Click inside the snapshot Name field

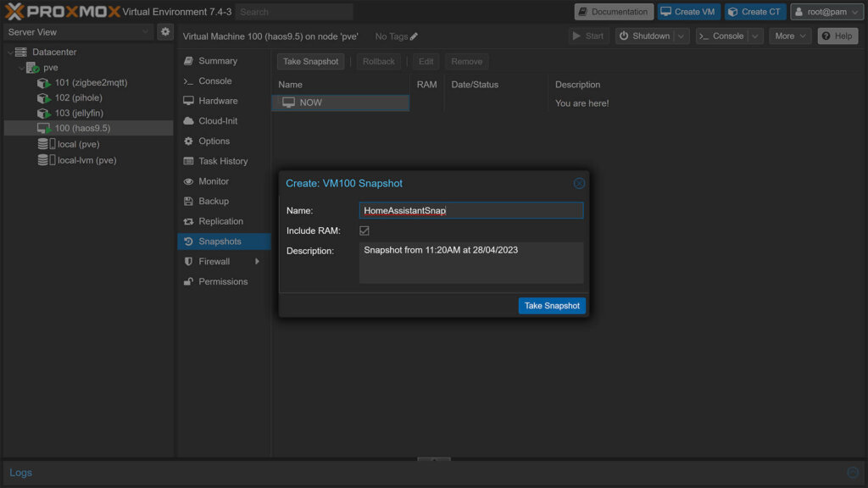(x=470, y=209)
